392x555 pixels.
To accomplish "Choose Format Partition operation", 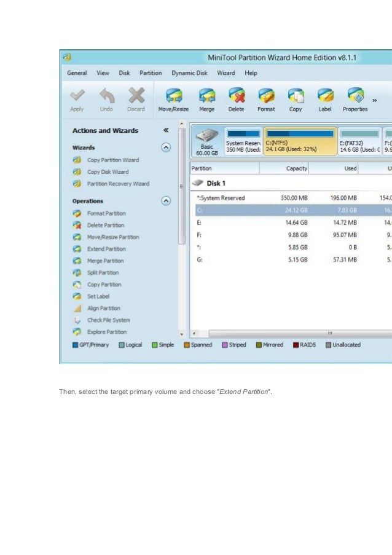I will (x=106, y=213).
